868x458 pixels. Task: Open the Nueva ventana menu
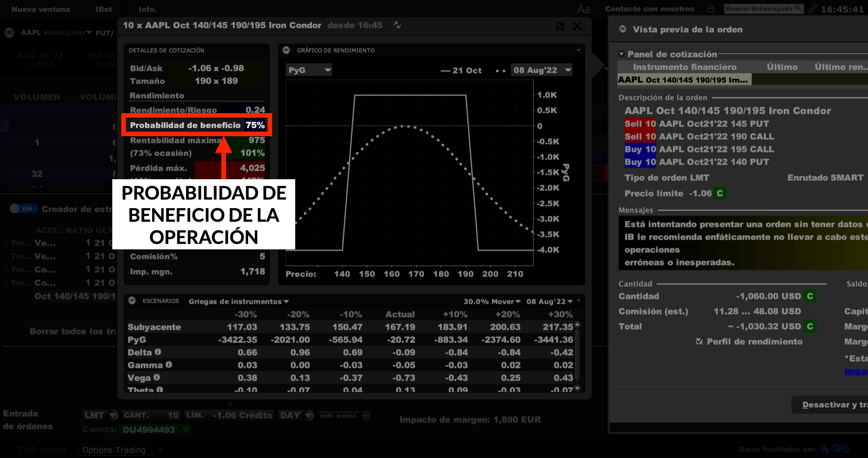[x=41, y=9]
